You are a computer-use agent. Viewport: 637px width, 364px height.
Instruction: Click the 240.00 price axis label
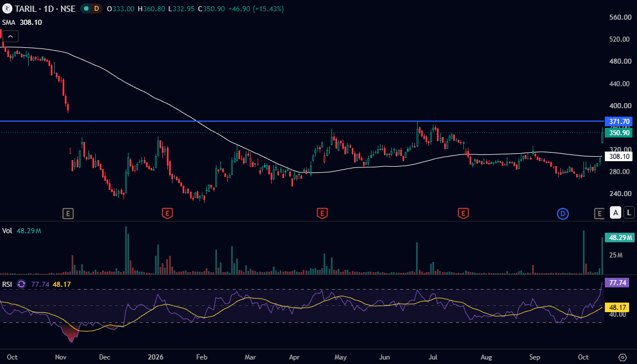pyautogui.click(x=620, y=194)
